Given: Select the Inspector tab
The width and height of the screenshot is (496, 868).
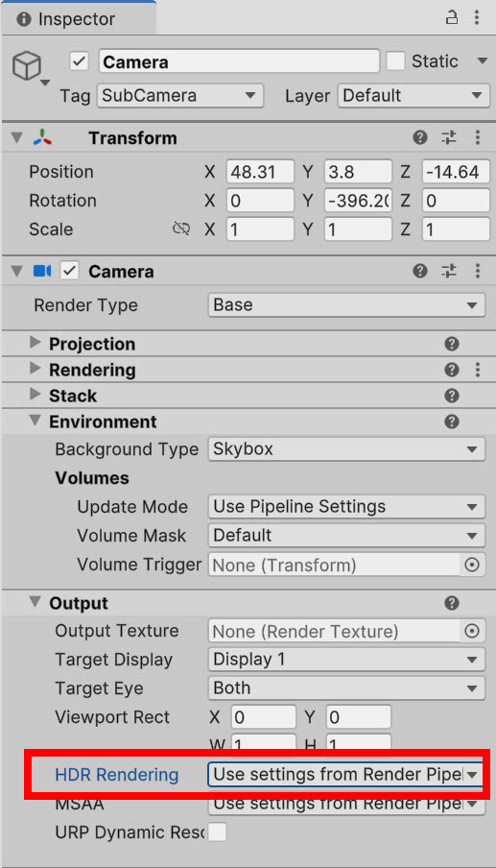Looking at the screenshot, I should tap(78, 19).
